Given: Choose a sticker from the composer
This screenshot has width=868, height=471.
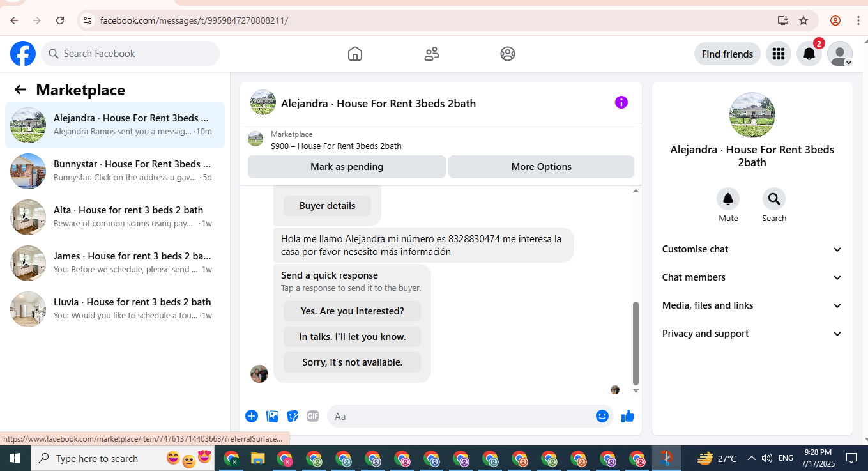Looking at the screenshot, I should (x=293, y=416).
